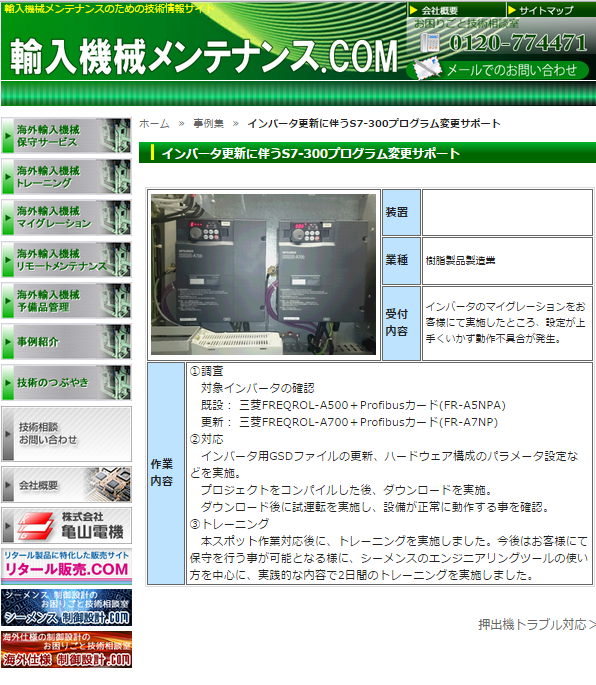Click green arrow on 事例紹介 menu item
The image size is (596, 685).
(8, 342)
